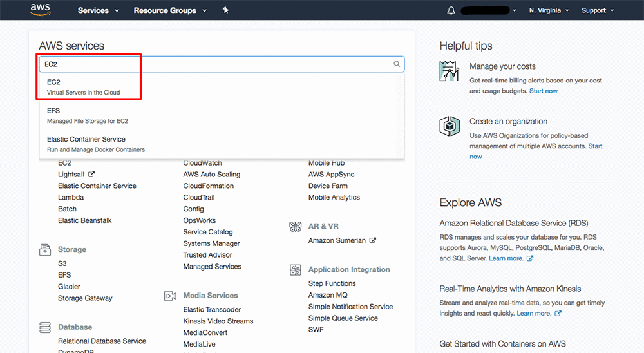Viewport: 644px width, 353px height.
Task: Open Kinesis Video Streams
Action: [x=218, y=321]
